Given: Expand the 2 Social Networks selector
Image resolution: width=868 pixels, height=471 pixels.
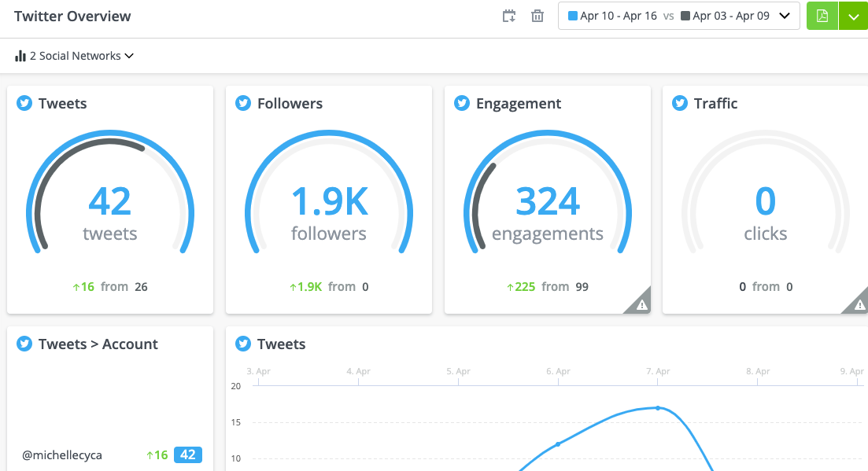Looking at the screenshot, I should coord(74,56).
